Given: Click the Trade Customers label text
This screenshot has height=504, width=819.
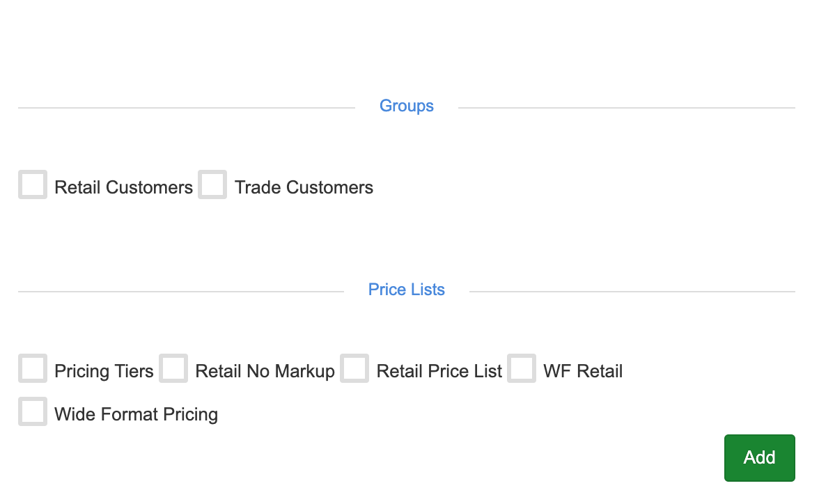Looking at the screenshot, I should pyautogui.click(x=304, y=188).
